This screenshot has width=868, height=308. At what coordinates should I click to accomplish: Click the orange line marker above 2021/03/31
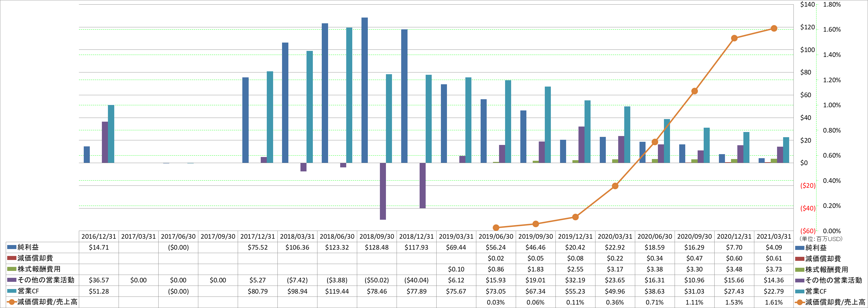coord(774,28)
